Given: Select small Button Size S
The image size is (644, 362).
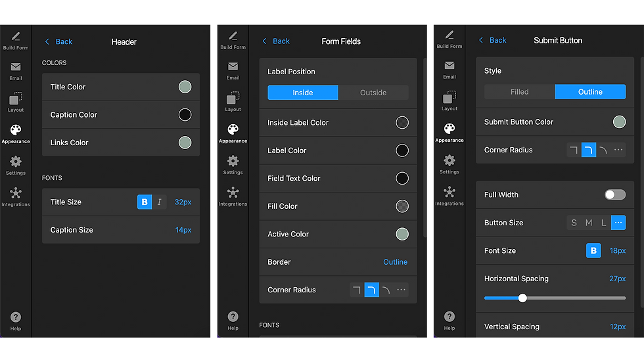Looking at the screenshot, I should click(x=574, y=223).
